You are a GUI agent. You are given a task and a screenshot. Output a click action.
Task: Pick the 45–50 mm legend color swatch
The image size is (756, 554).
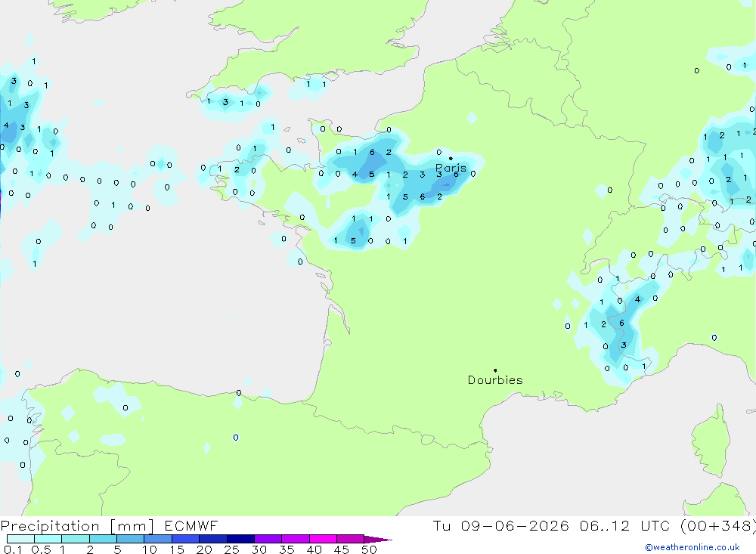(x=351, y=539)
